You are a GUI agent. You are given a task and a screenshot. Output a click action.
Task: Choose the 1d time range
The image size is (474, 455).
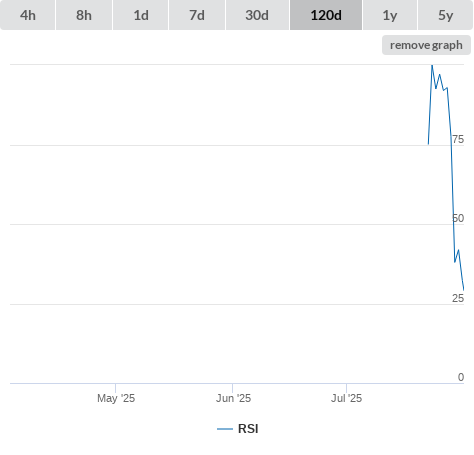coord(141,15)
